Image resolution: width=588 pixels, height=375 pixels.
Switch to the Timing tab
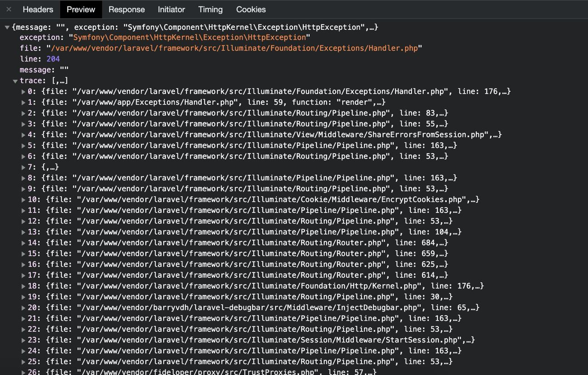pos(210,9)
